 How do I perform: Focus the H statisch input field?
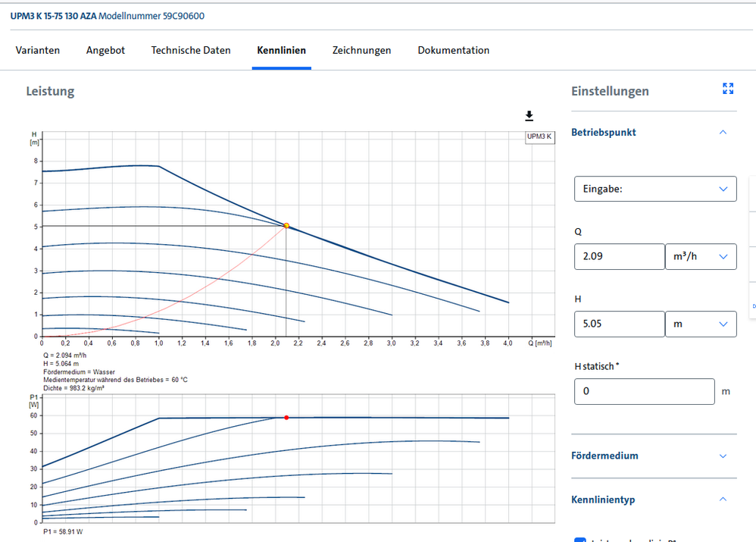click(644, 391)
